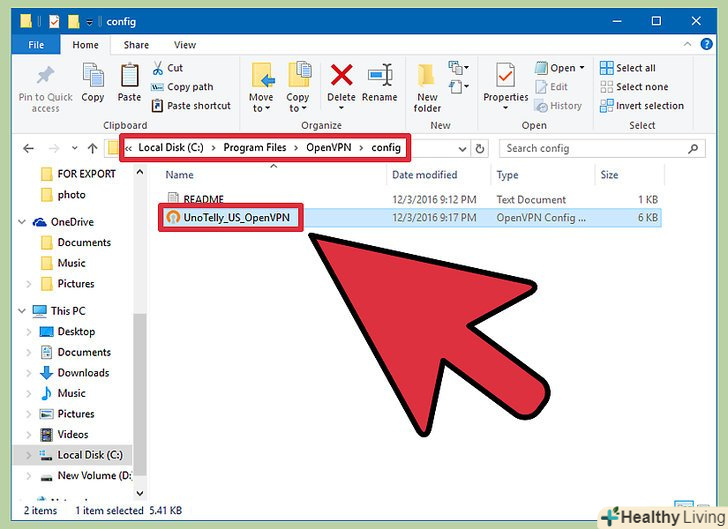Sort by the Name column header
Viewport: 728px width, 529px height.
pos(179,175)
